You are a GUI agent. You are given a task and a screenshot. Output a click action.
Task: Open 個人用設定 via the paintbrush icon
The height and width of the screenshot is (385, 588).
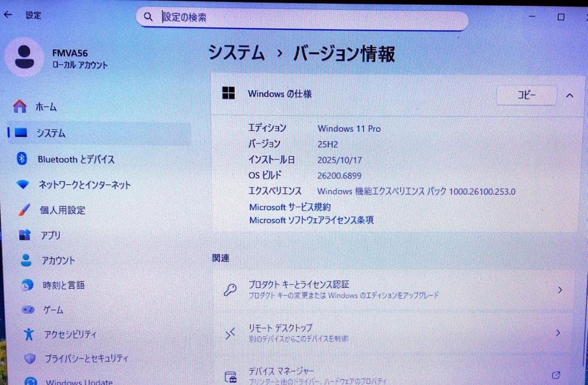tap(22, 210)
